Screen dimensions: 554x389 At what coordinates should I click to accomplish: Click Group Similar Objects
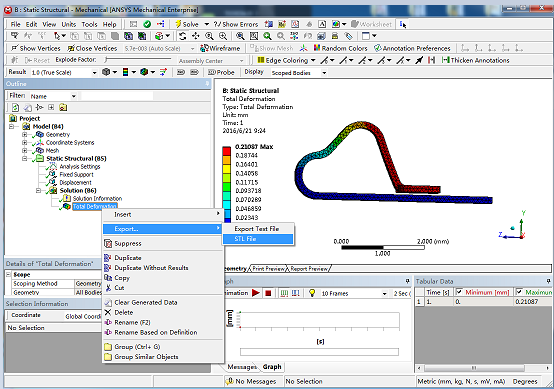(x=163, y=357)
